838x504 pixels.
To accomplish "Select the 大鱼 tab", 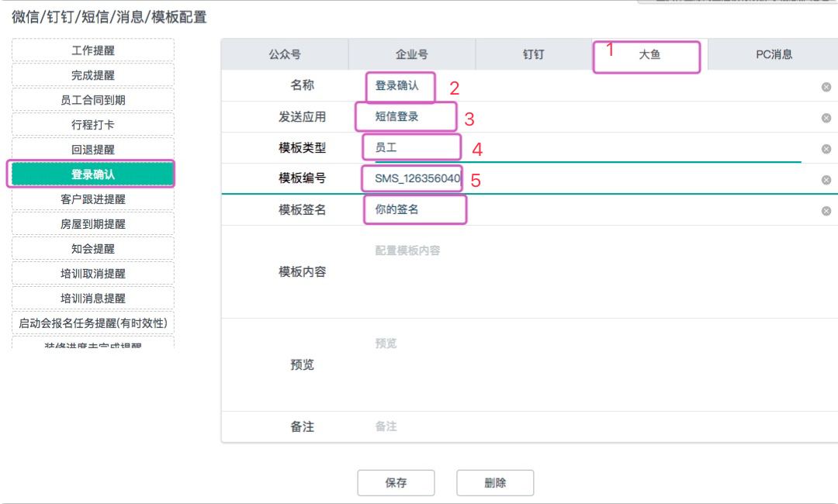I will click(649, 54).
